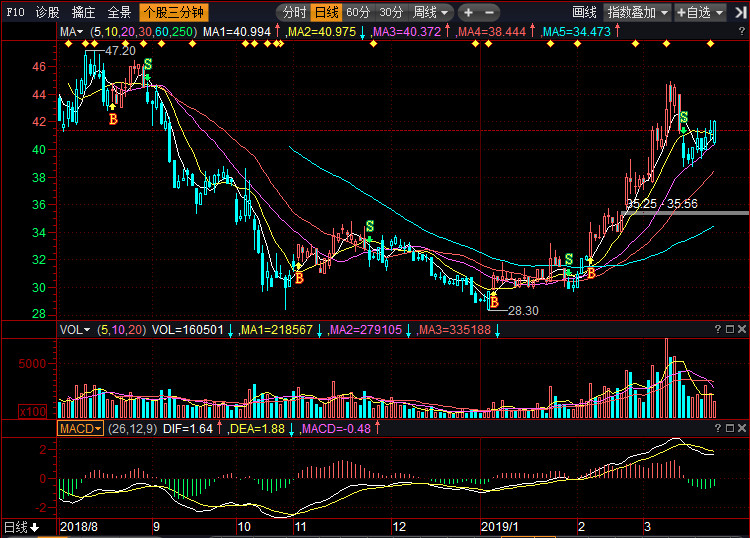Screen dimensions: 750x538
Task: Open help question mark in the MA row
Action: pos(741,32)
